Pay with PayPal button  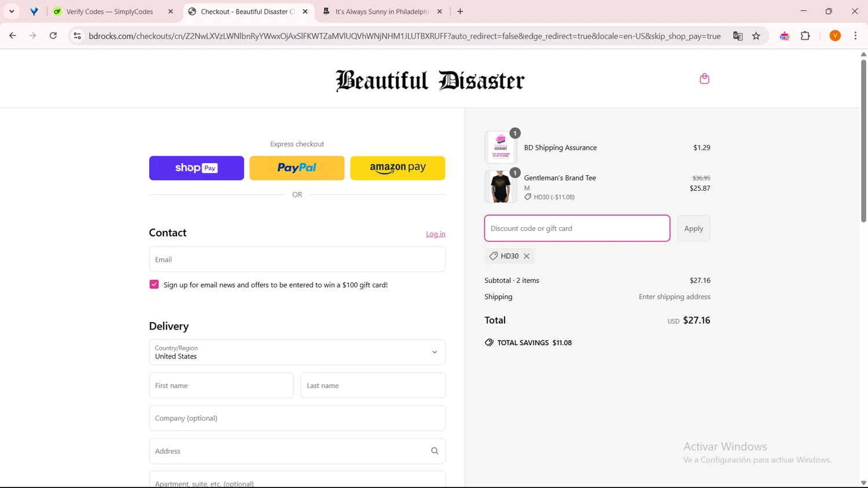[x=297, y=168]
